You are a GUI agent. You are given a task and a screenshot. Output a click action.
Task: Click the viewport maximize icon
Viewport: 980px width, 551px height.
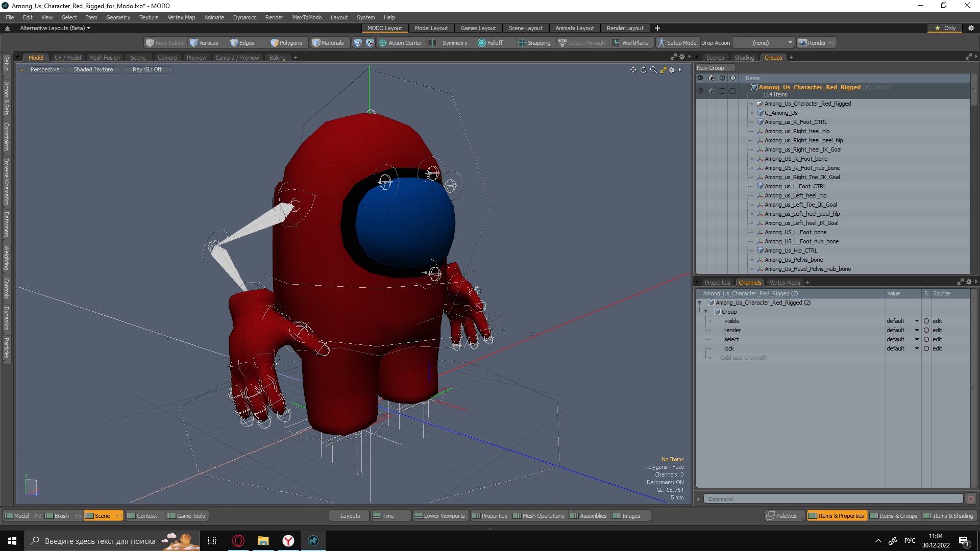663,70
